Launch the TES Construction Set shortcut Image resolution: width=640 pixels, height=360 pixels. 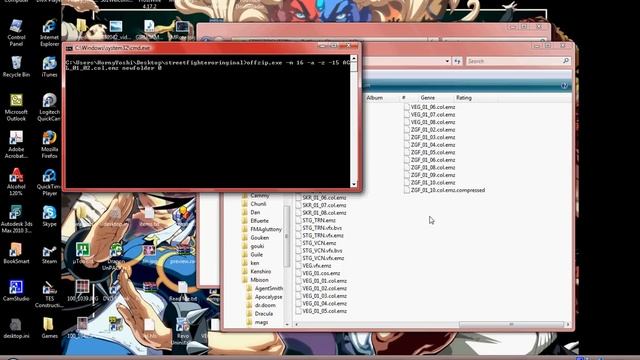coord(49,294)
